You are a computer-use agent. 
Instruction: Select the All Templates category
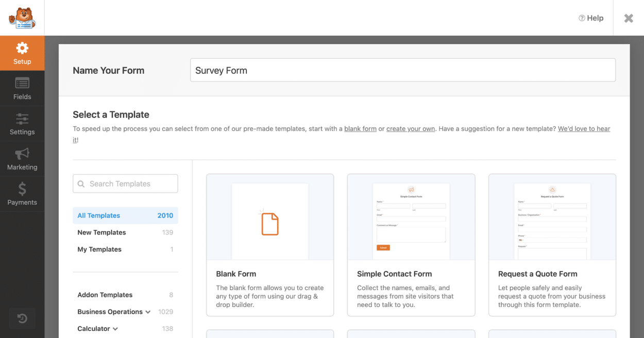98,215
